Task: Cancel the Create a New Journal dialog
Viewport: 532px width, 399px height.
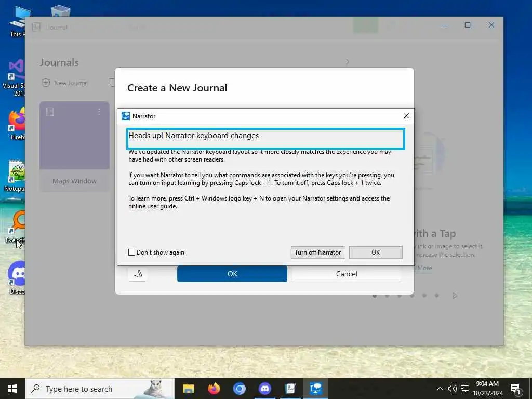Action: (346, 274)
